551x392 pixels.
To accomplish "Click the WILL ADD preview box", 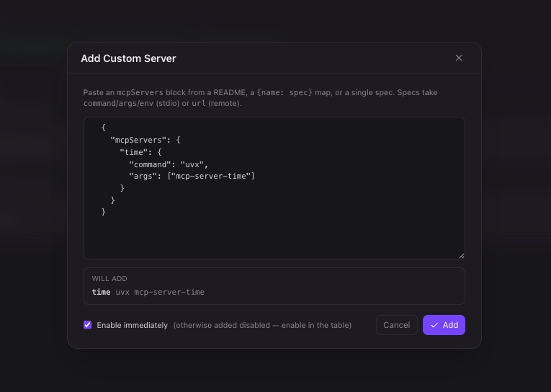I will point(274,286).
